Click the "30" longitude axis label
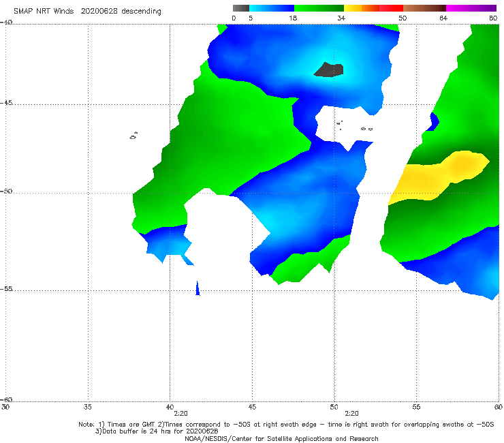Image resolution: width=504 pixels, height=443 pixels. click(5, 407)
